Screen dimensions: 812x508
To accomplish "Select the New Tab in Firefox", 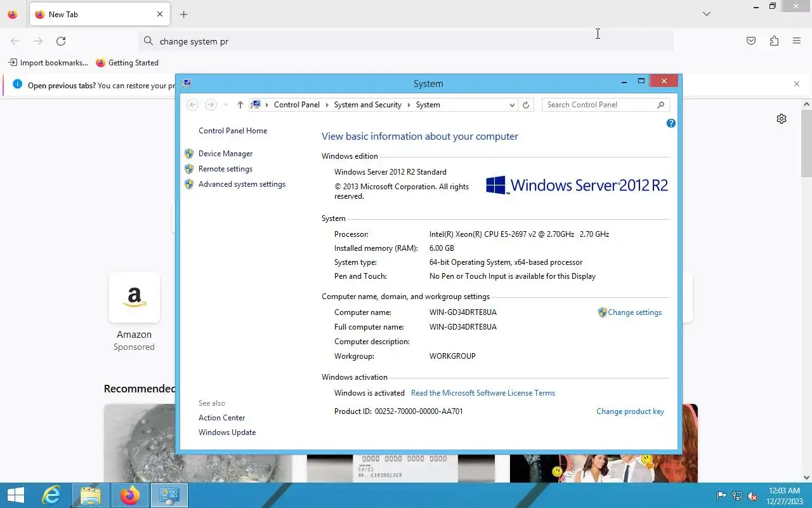I will click(100, 14).
